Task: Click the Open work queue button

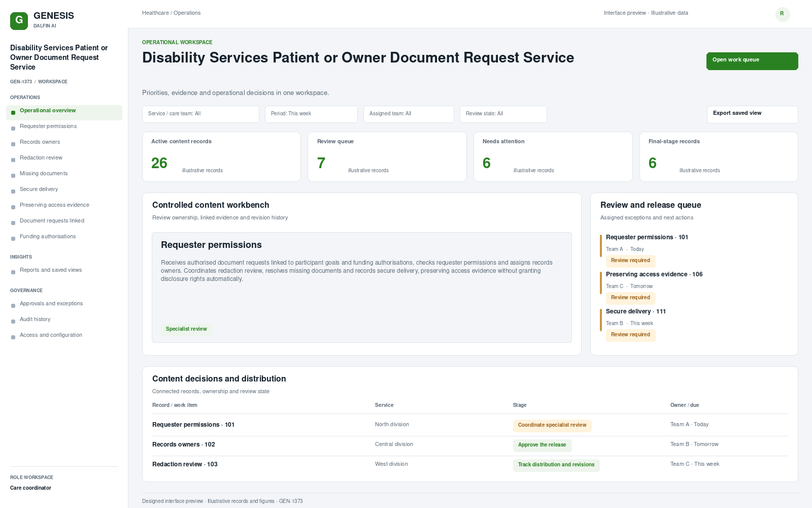Action: (x=752, y=61)
